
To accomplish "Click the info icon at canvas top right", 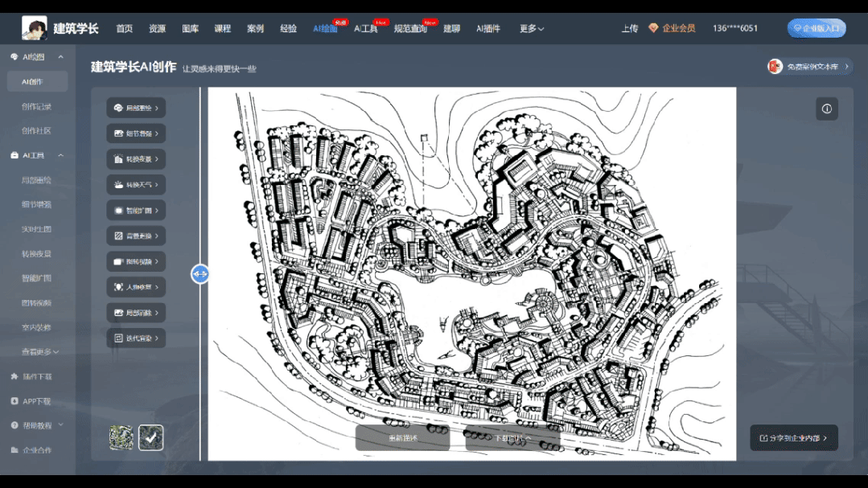I will tap(826, 109).
